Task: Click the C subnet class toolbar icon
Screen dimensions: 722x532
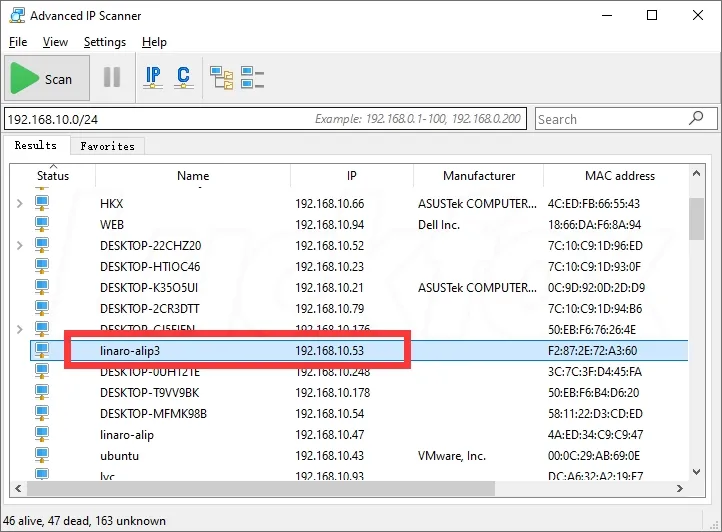Action: 184,77
